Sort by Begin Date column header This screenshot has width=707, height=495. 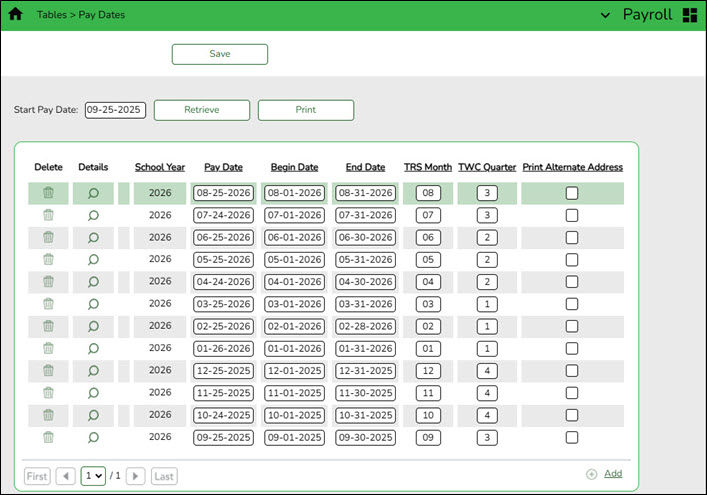click(x=294, y=167)
